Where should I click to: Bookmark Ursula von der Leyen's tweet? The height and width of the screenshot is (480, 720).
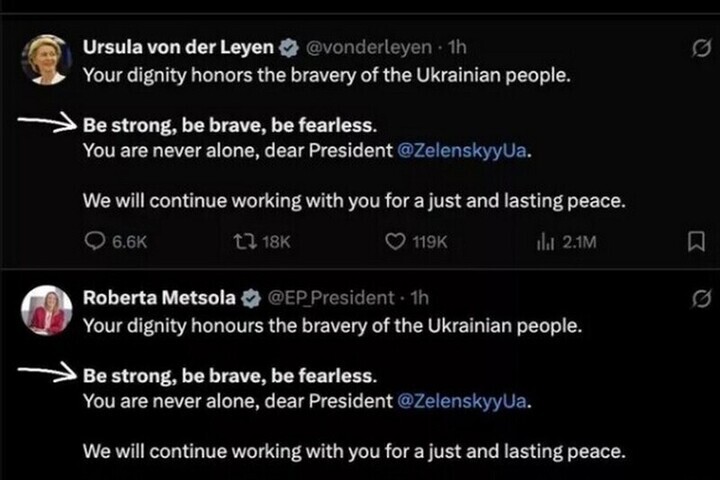click(696, 241)
